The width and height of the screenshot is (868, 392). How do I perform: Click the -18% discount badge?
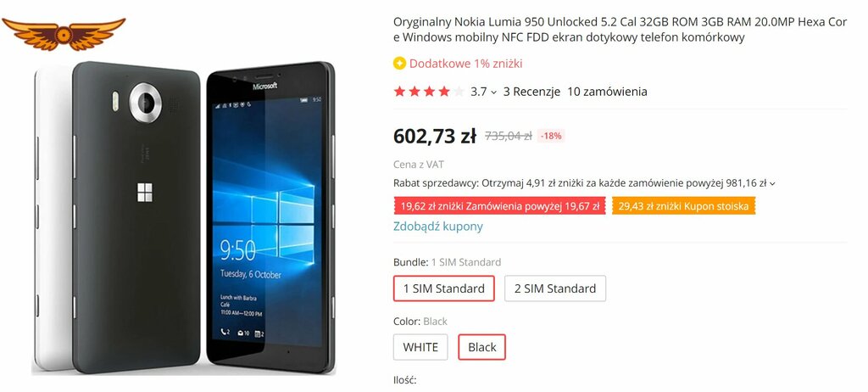[551, 136]
